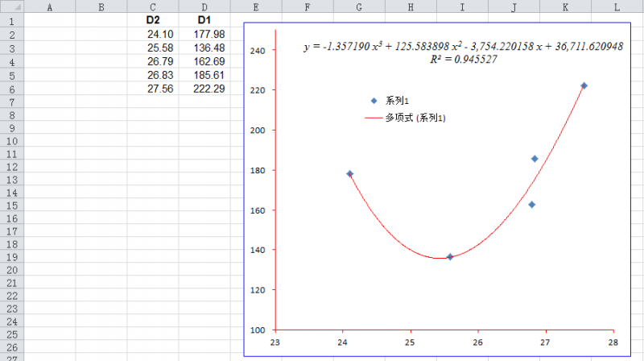The width and height of the screenshot is (644, 361).
Task: Select column B header
Action: pyautogui.click(x=101, y=6)
